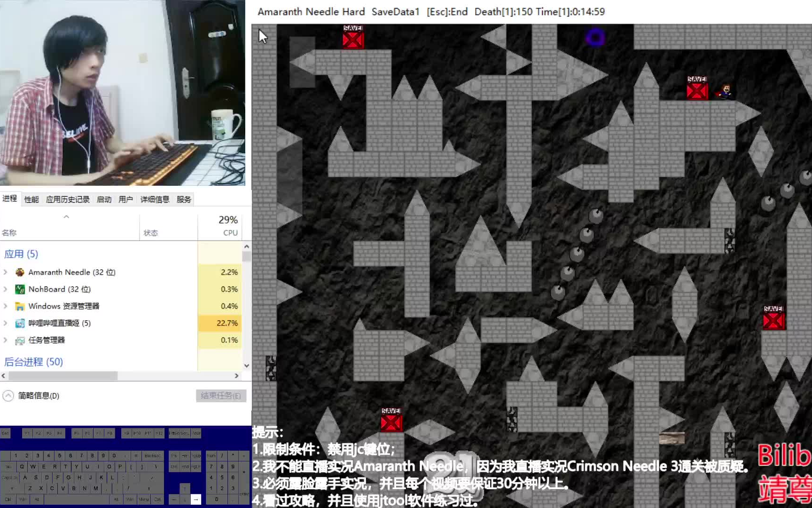
Task: Select the 任务管理器 row
Action: pyautogui.click(x=121, y=340)
